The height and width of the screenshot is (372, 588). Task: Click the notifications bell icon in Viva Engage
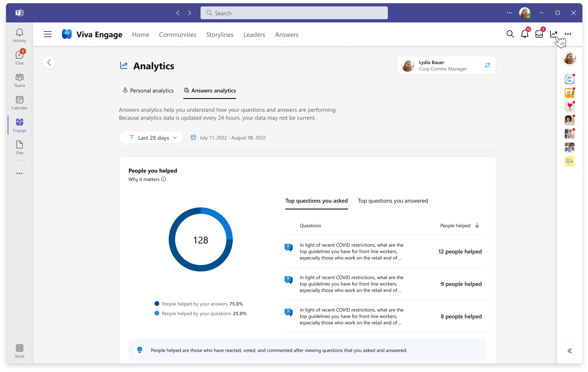pos(525,34)
